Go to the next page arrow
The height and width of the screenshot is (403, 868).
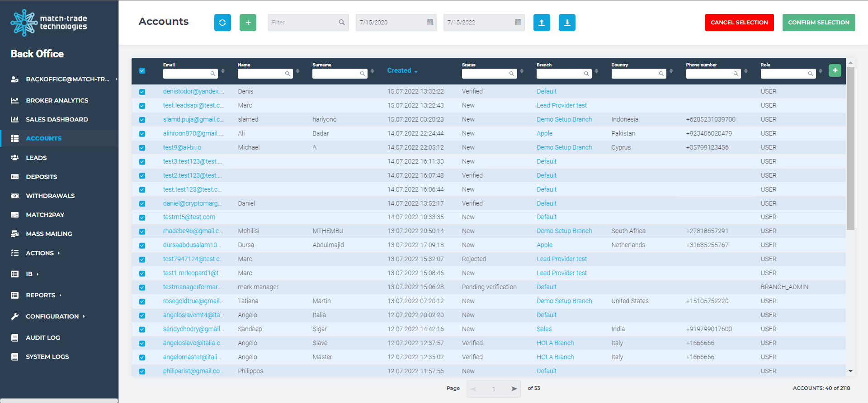coord(514,389)
